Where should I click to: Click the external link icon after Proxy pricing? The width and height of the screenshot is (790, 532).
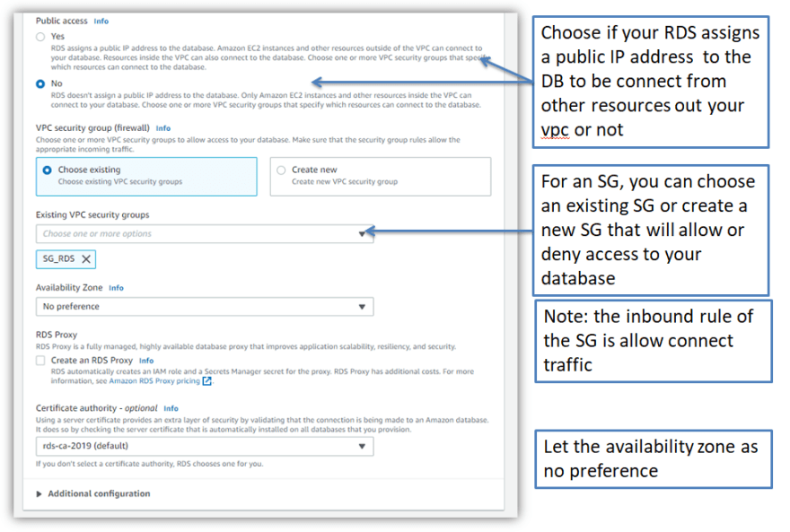coord(206,381)
